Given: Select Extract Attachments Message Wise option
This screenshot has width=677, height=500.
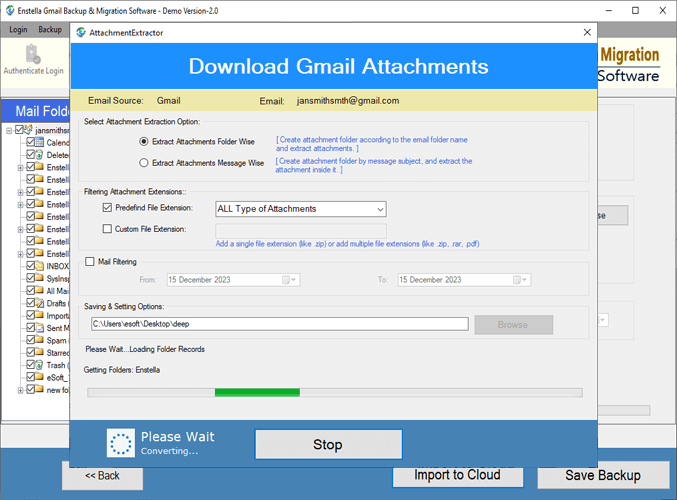Looking at the screenshot, I should (144, 162).
